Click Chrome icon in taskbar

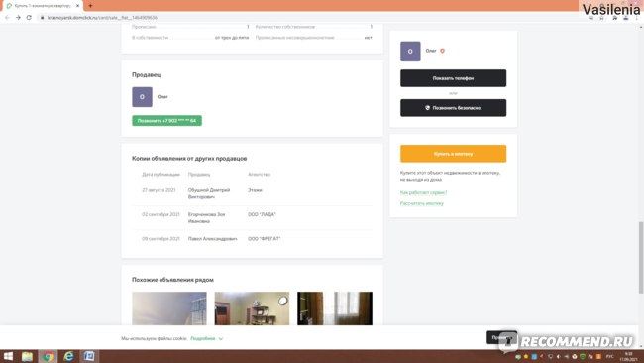tap(48, 356)
